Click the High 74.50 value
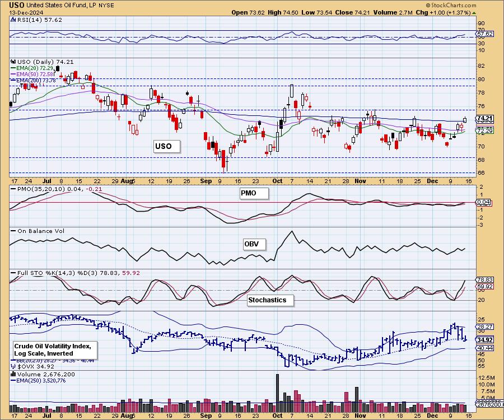The width and height of the screenshot is (504, 420). tap(283, 12)
